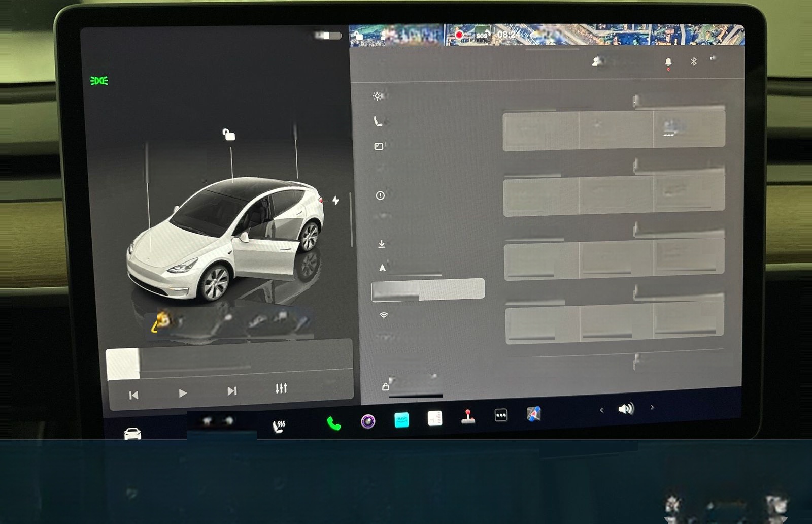Viewport: 812px width, 524px height.
Task: Tap the green headlights indicator icon
Action: (x=99, y=81)
